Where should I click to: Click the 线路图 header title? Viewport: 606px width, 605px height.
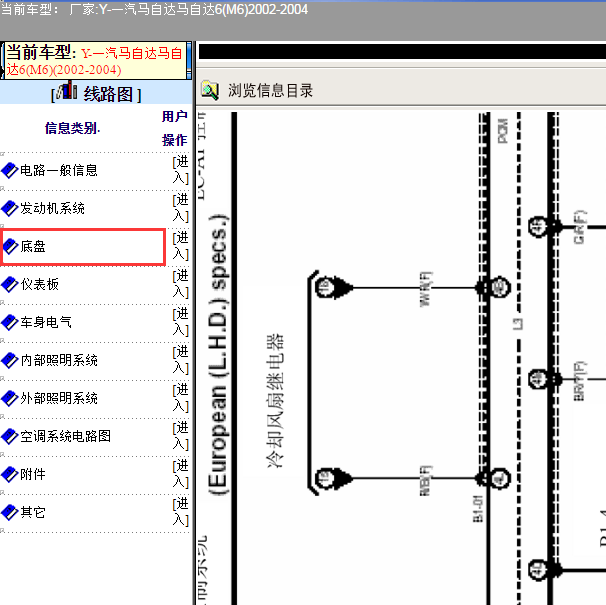108,94
